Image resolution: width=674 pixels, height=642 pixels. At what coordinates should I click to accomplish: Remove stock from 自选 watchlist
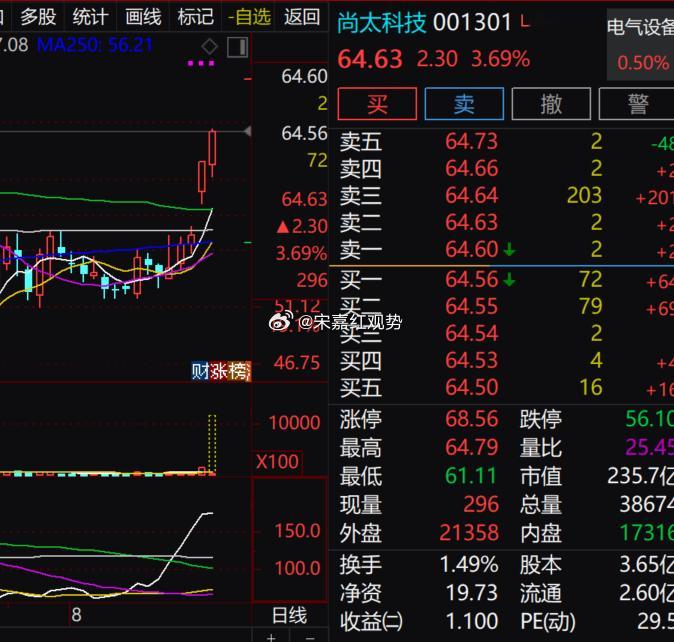click(x=250, y=17)
